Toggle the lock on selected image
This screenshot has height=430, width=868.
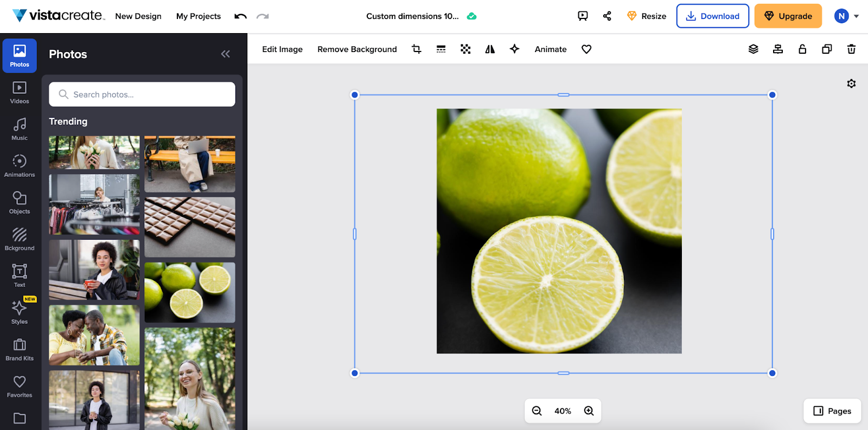802,49
